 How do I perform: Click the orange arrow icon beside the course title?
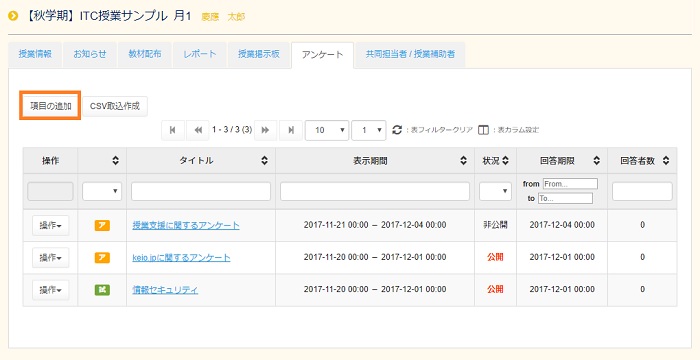[x=13, y=17]
